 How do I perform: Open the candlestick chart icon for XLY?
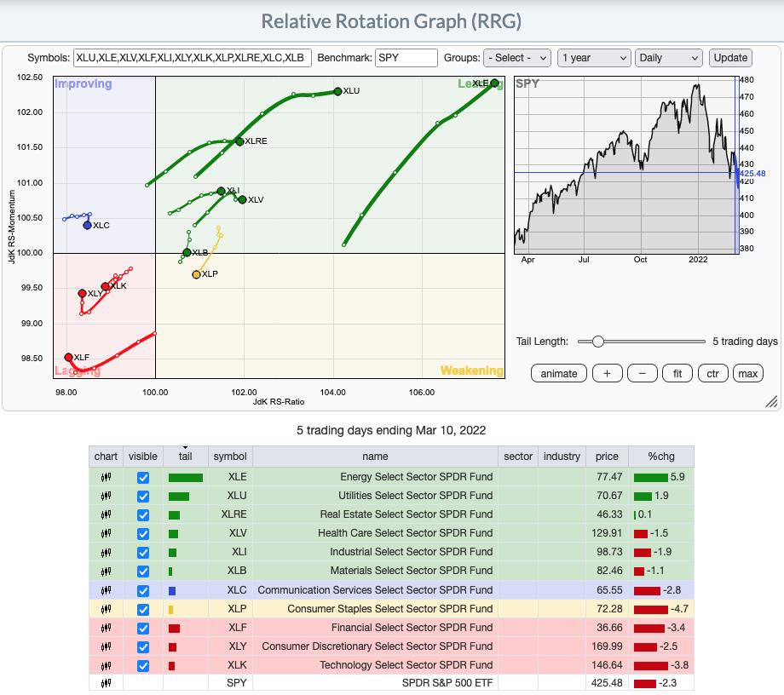point(106,647)
